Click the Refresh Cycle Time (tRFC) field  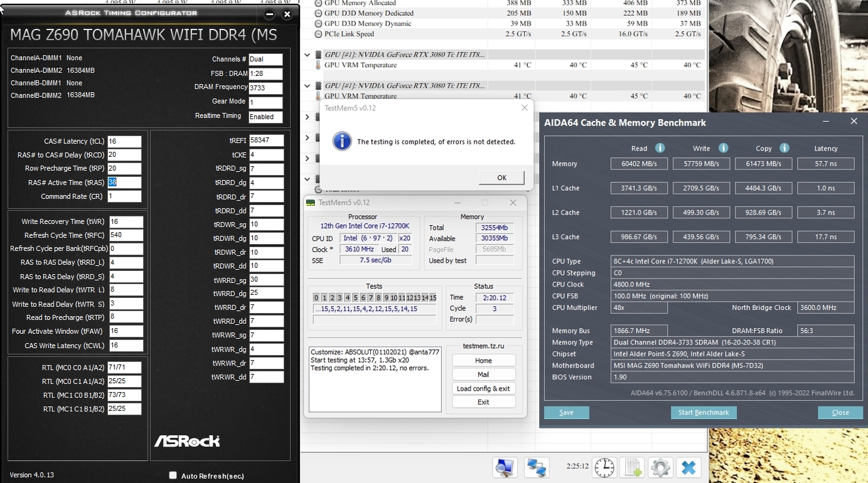(x=126, y=235)
